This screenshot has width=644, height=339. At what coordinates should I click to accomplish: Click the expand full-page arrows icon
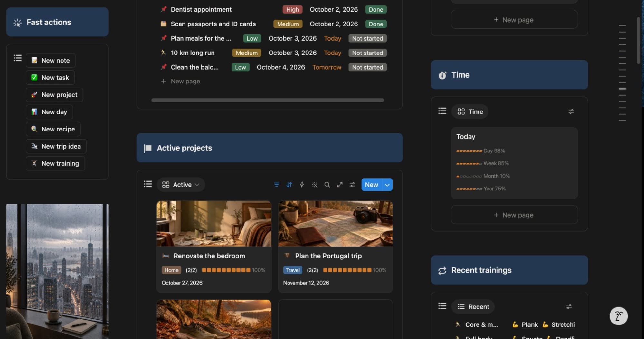coord(340,185)
